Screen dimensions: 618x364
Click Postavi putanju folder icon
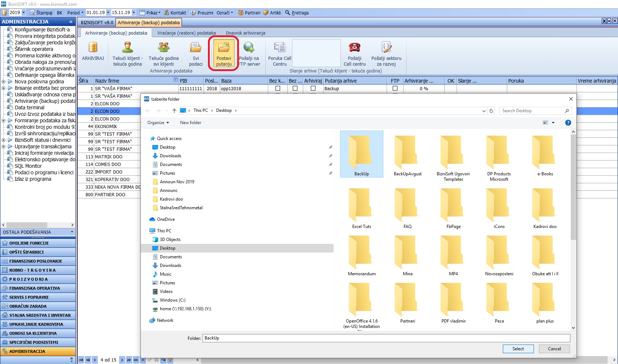[224, 47]
